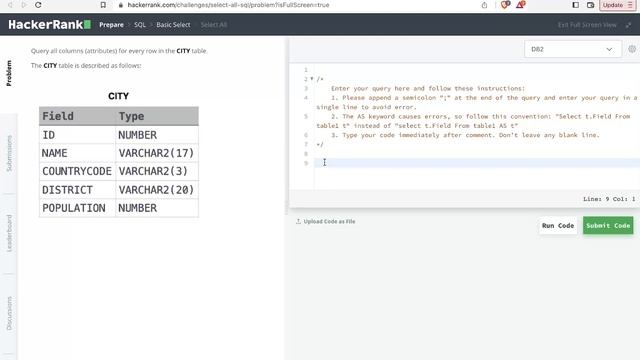Collapse the comment block fold arrow
This screenshot has height=360, width=640.
(312, 78)
